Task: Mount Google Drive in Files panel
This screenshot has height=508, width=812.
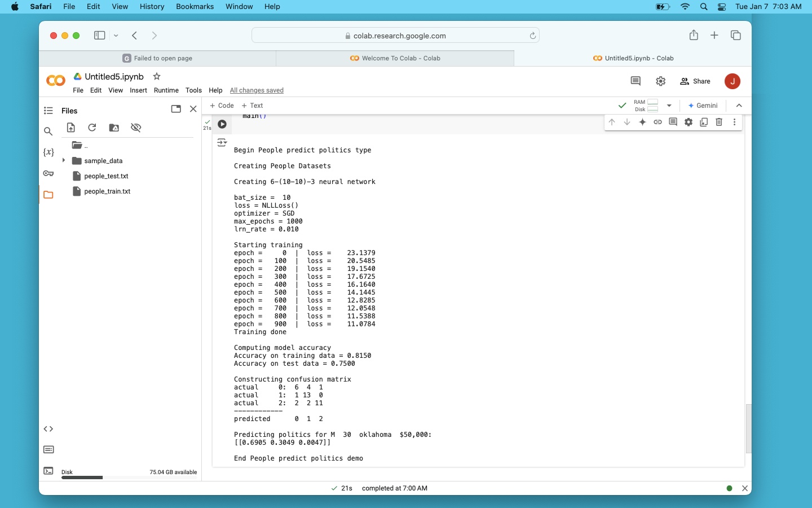Action: click(x=114, y=128)
